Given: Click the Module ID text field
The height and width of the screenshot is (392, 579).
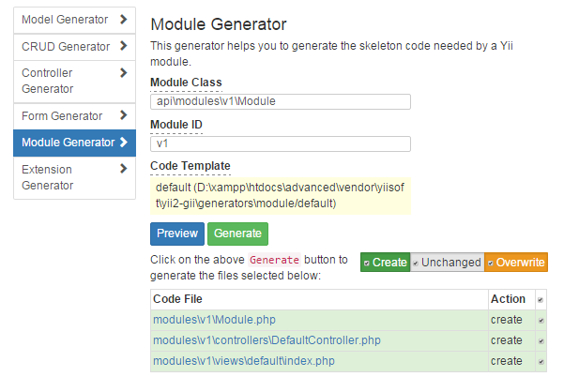Looking at the screenshot, I should pos(281,144).
